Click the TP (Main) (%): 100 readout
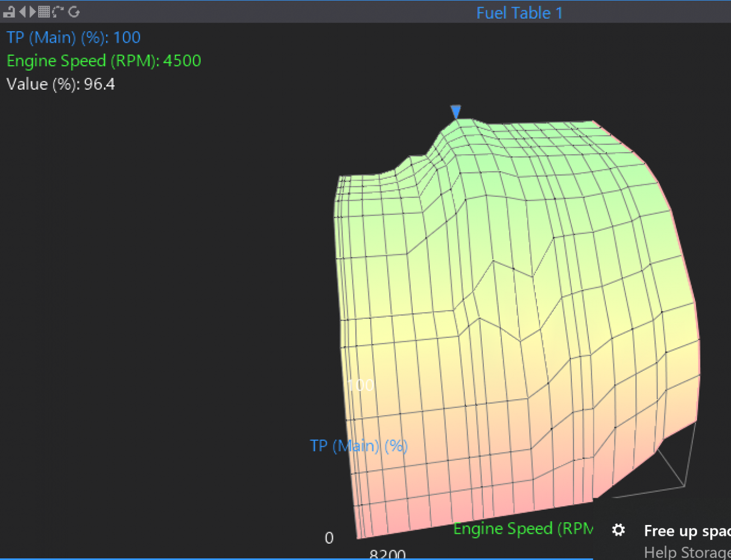 pos(73,38)
